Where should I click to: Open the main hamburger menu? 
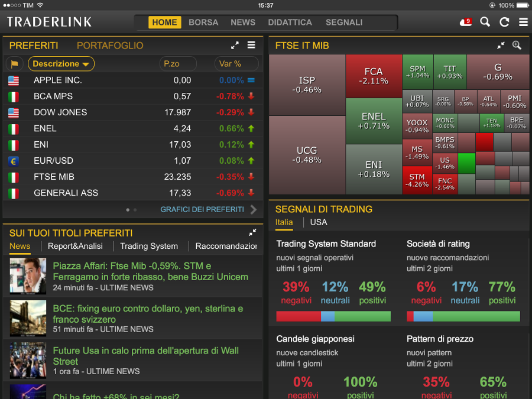coord(523,22)
